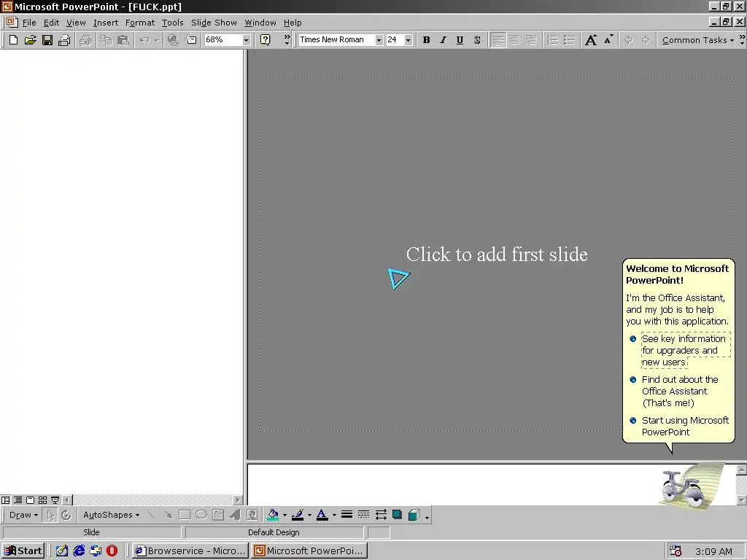
Task: Click the Decrease Font Size icon
Action: pos(608,40)
